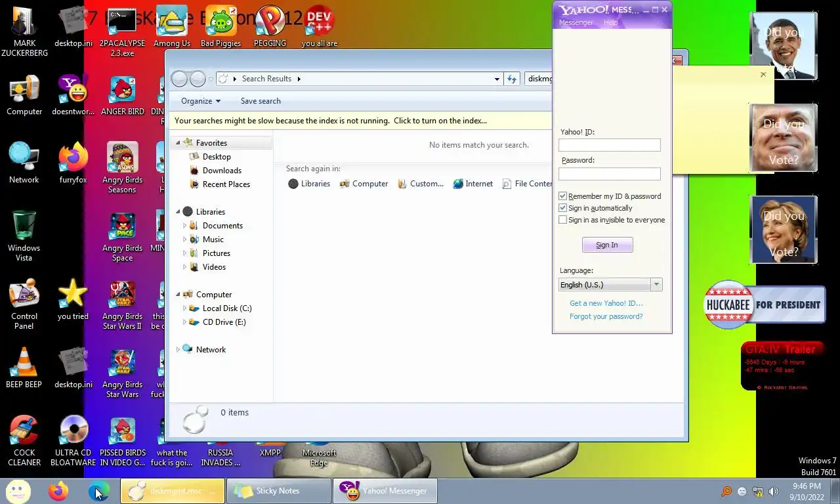Open the "you tried" star icon
The image size is (840, 504).
point(73,299)
